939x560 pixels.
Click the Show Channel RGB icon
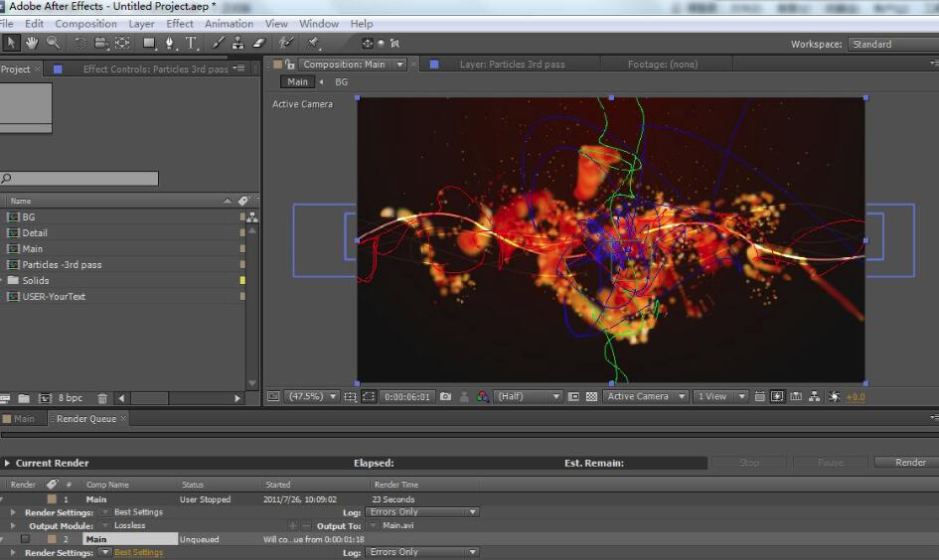click(482, 396)
